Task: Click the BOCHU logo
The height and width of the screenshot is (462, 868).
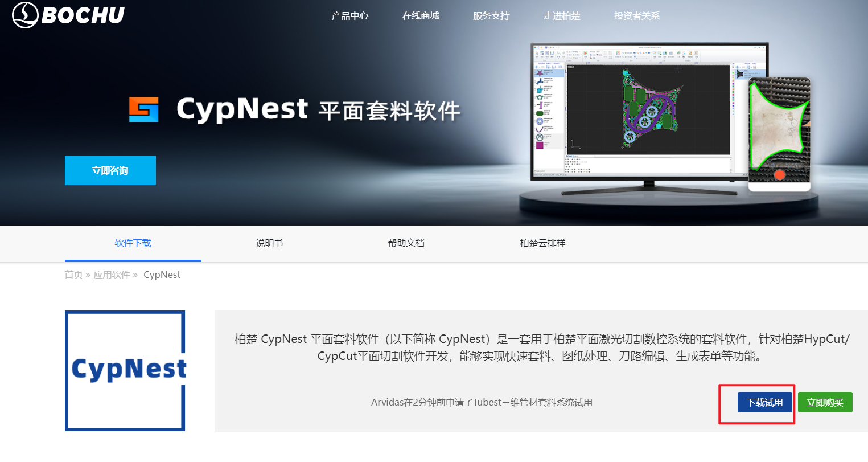Action: 68,15
